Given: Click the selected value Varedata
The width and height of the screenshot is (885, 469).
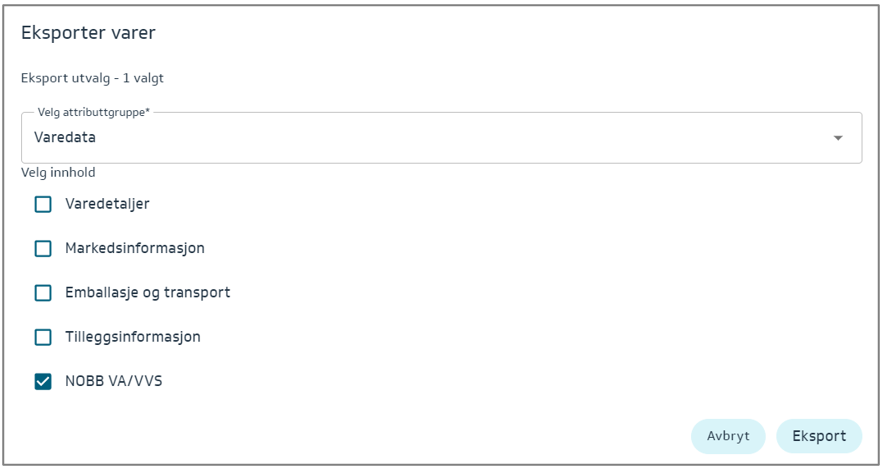Looking at the screenshot, I should (x=65, y=138).
